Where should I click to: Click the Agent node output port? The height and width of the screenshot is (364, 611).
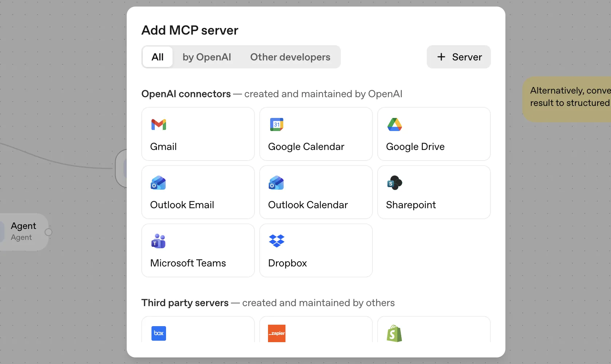click(x=48, y=232)
